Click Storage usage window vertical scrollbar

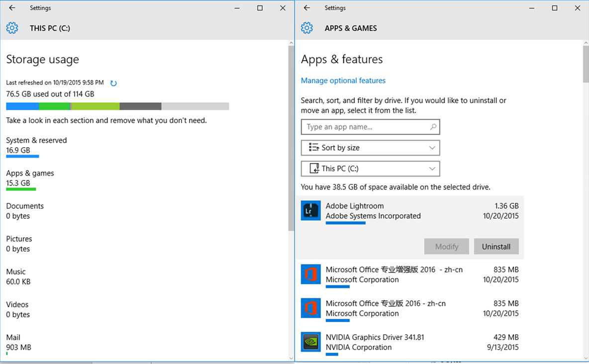point(291,139)
